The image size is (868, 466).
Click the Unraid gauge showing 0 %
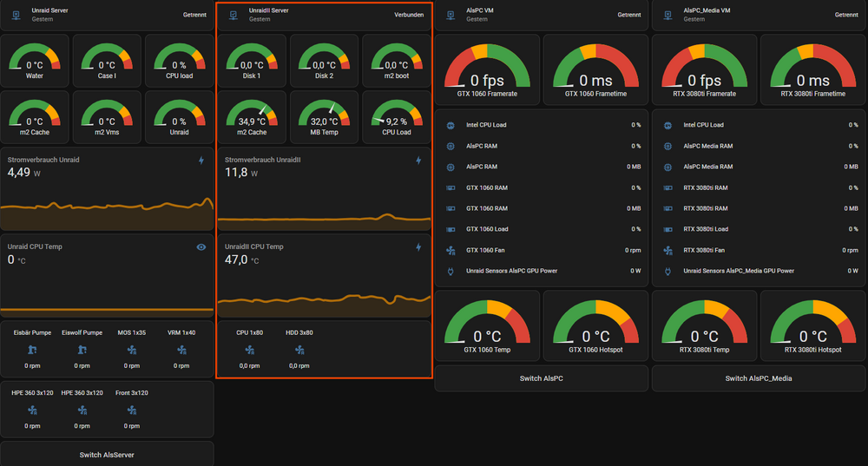click(180, 117)
